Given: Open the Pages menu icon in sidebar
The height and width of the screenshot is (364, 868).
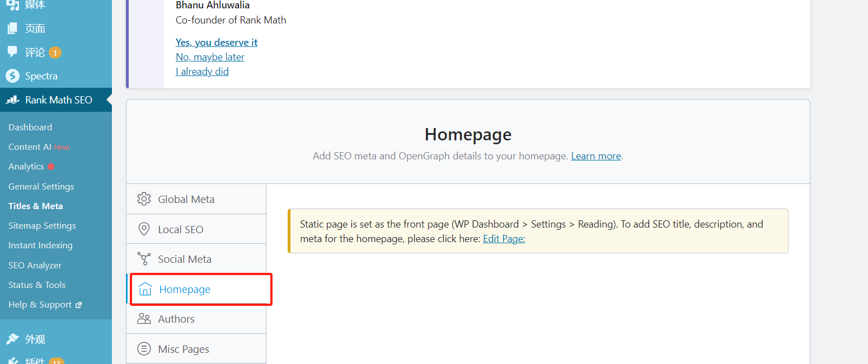Looking at the screenshot, I should tap(12, 29).
